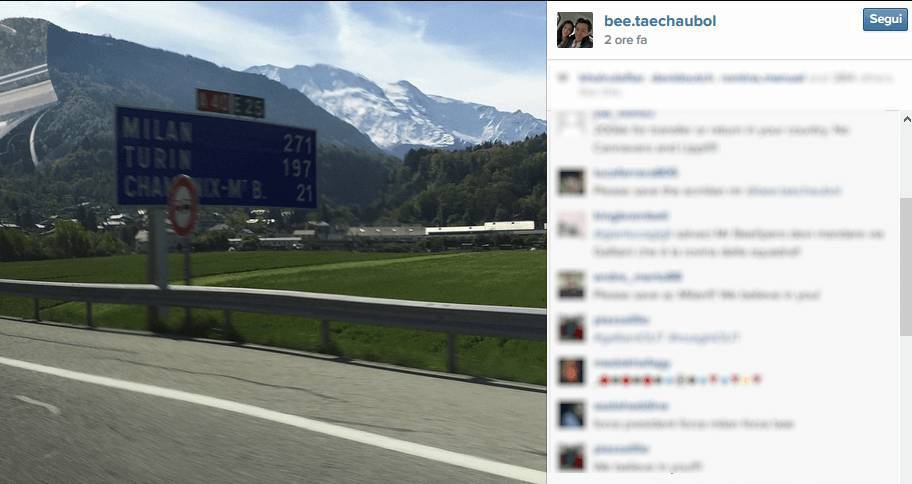Open the first blurred name in likes list
The height and width of the screenshot is (484, 912).
[x=605, y=77]
